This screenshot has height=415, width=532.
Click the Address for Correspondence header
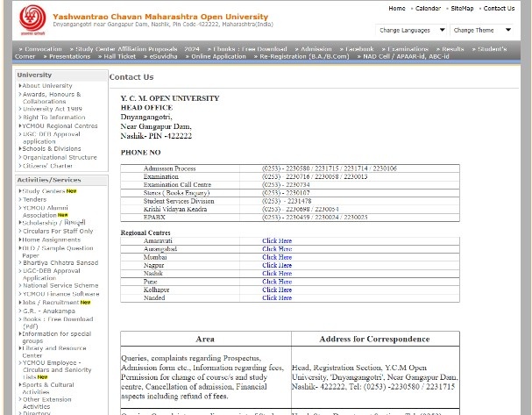[374, 339]
